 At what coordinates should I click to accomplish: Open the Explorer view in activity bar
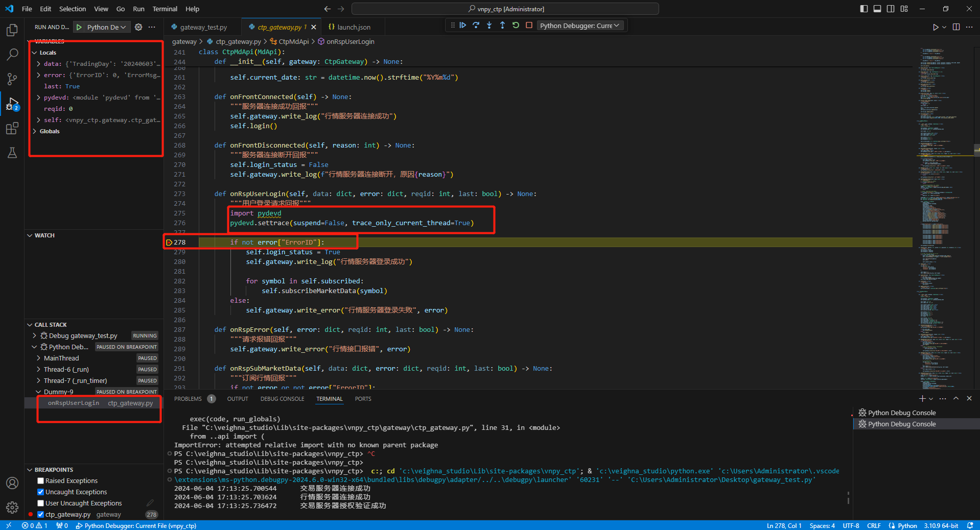(x=12, y=30)
